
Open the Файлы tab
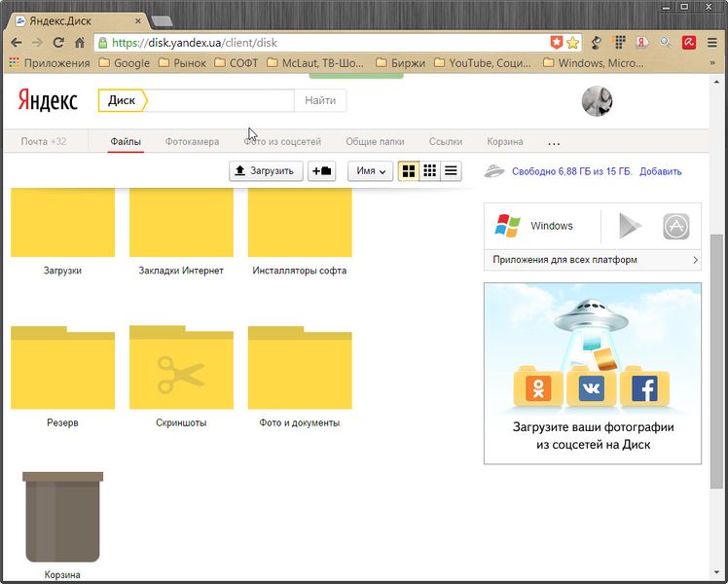[x=126, y=141]
